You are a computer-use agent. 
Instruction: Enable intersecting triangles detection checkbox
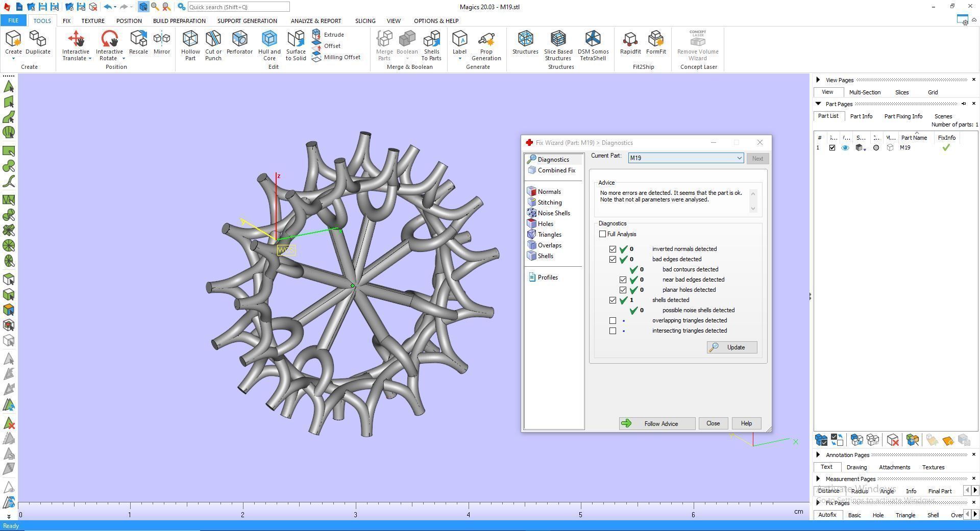coord(613,331)
